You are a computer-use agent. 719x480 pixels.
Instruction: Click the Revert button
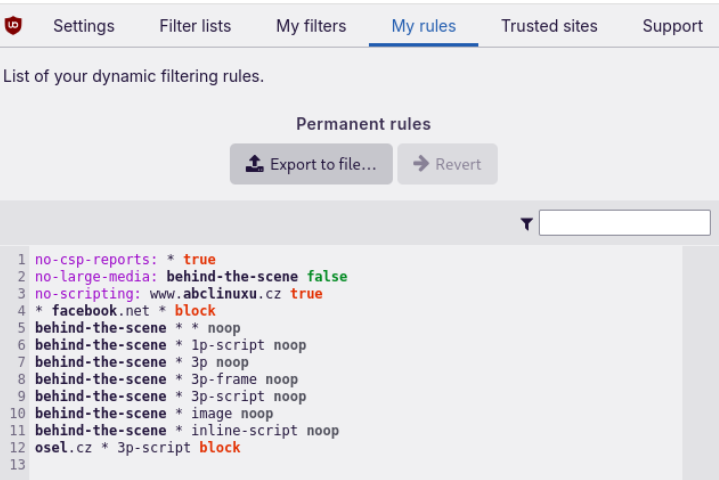pos(448,164)
